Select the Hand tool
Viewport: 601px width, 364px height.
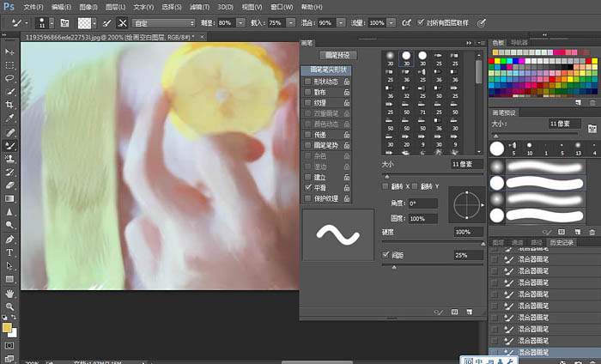[9, 294]
